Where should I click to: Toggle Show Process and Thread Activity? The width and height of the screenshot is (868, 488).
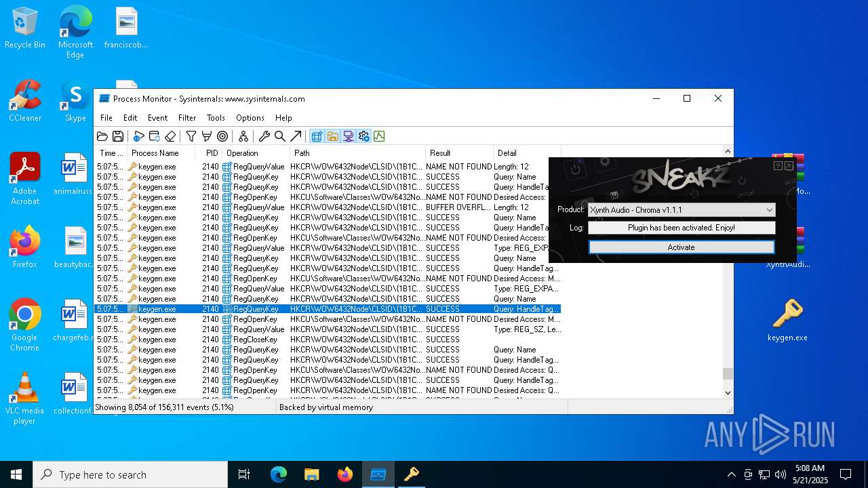pyautogui.click(x=363, y=136)
